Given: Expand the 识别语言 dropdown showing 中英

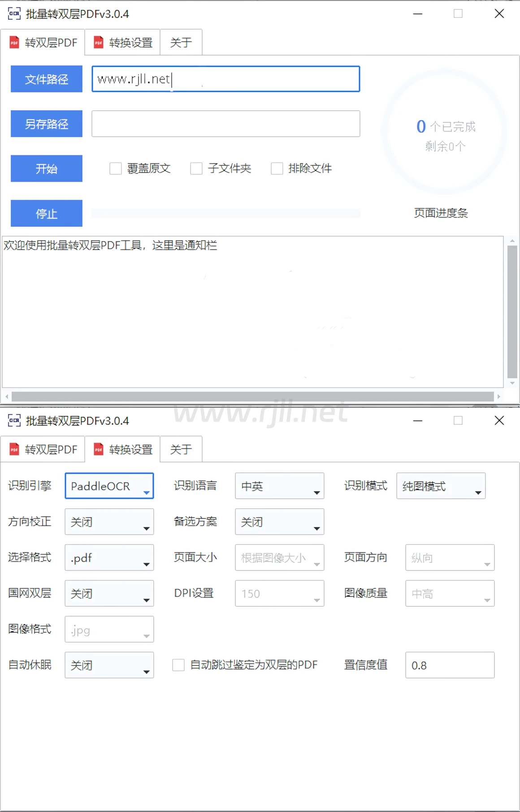Looking at the screenshot, I should tap(279, 486).
